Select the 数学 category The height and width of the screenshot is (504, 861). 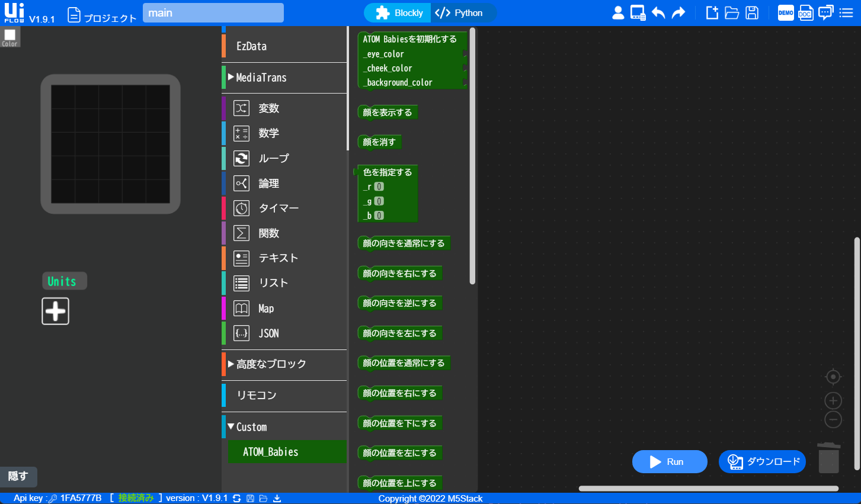tap(284, 133)
